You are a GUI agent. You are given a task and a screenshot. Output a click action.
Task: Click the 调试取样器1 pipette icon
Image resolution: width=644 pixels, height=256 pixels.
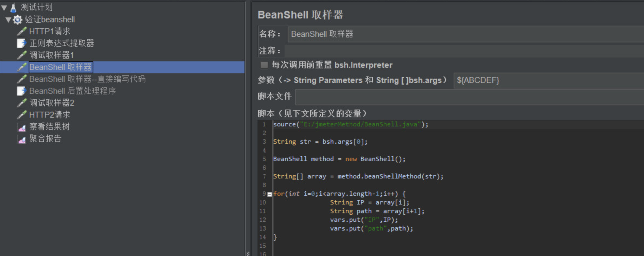22,55
